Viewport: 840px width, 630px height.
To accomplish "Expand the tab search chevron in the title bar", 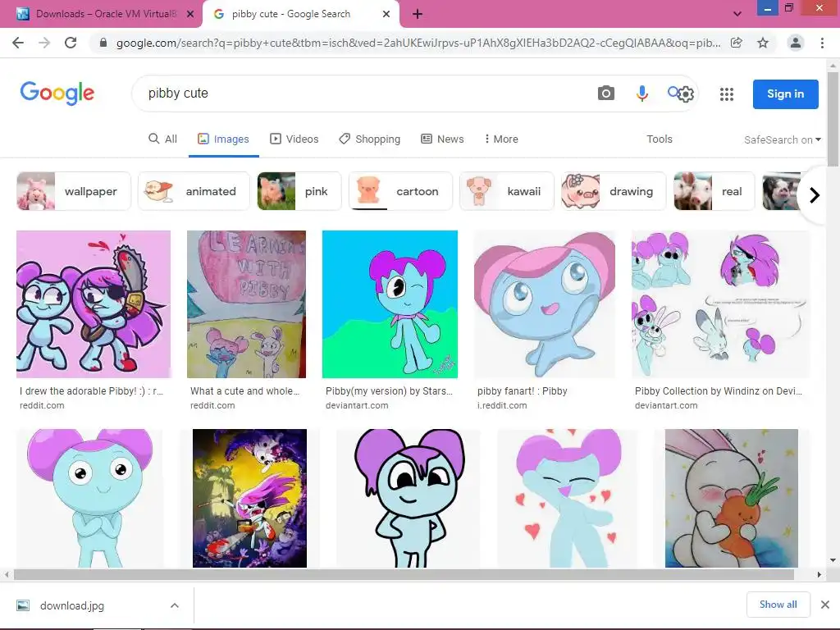I will tap(737, 15).
